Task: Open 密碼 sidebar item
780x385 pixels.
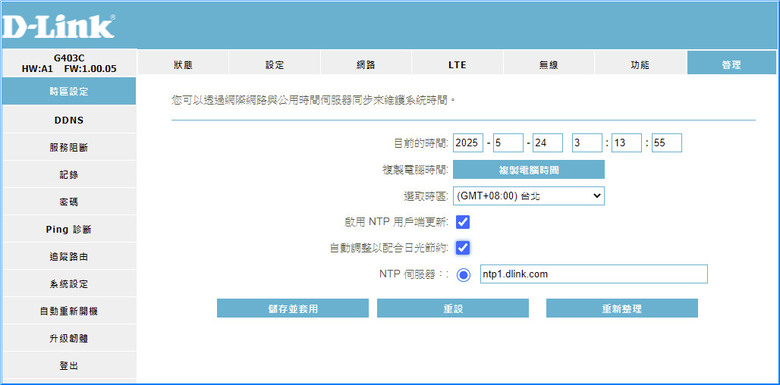Action: 69,202
